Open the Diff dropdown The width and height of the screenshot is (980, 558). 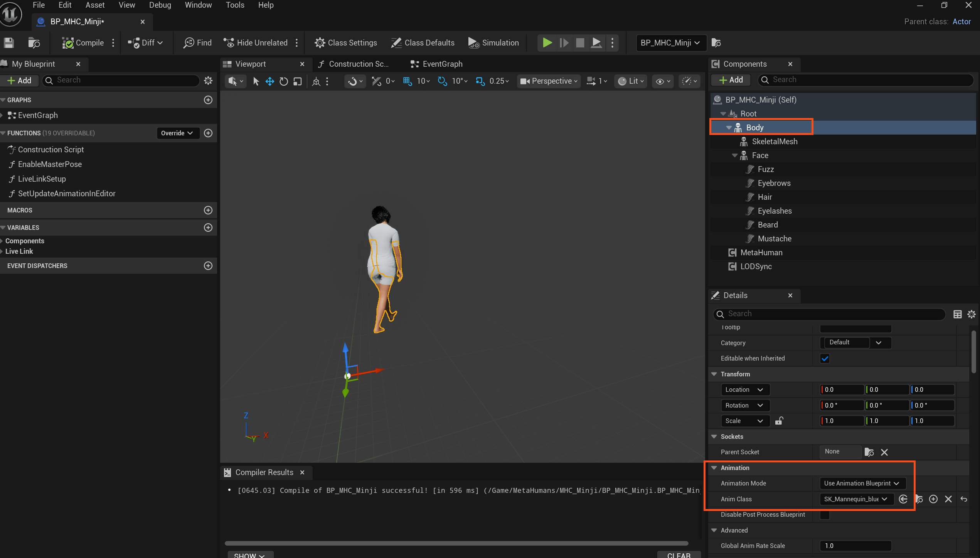tap(145, 43)
